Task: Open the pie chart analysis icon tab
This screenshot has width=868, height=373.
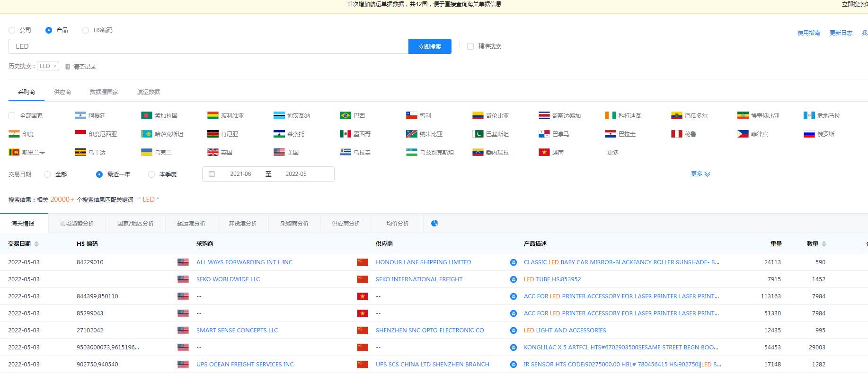Action: 434,223
